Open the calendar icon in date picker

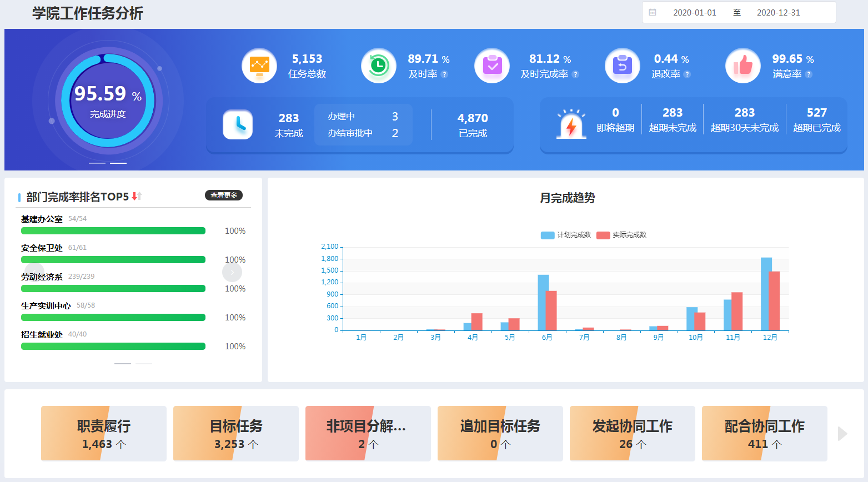point(653,12)
